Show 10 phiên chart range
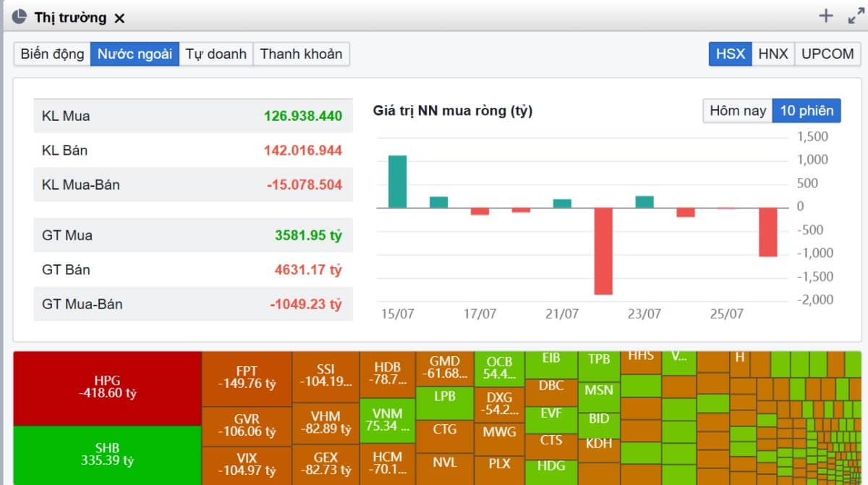The image size is (868, 485). tap(806, 111)
